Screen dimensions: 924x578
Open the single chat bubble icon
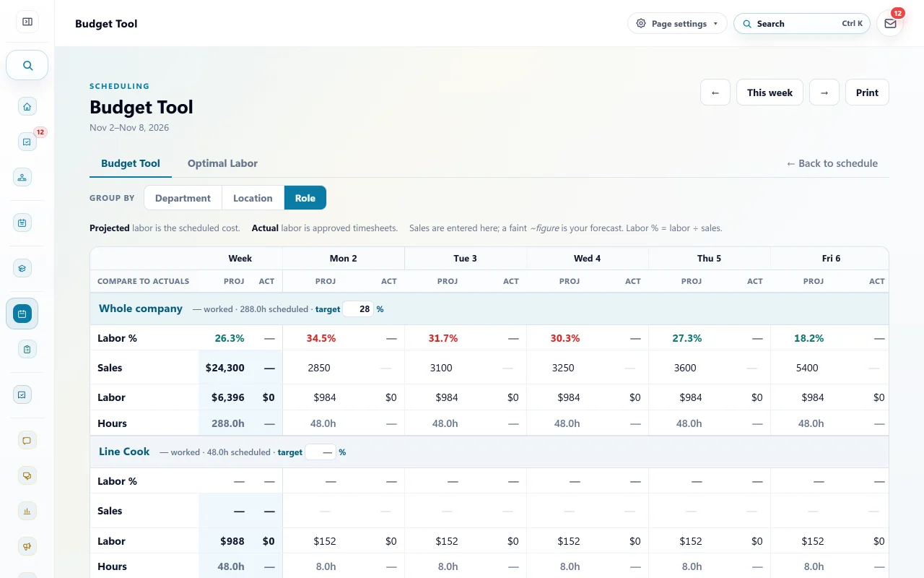tap(27, 440)
